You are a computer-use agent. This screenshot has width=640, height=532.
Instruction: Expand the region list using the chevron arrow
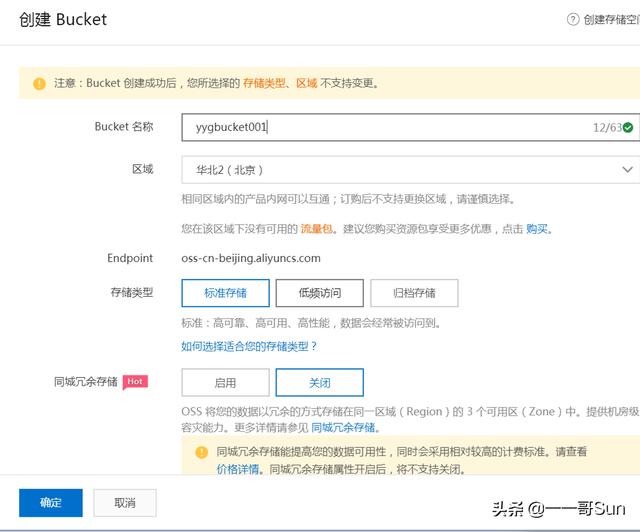[x=627, y=169]
